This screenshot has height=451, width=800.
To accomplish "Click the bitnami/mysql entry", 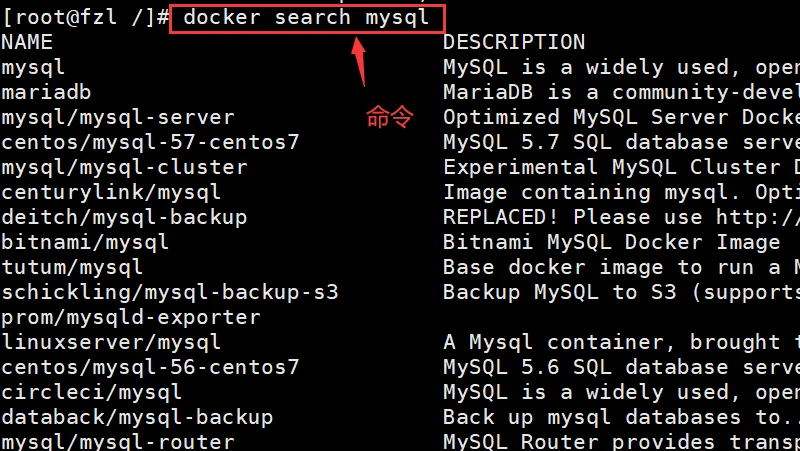I will tap(85, 242).
